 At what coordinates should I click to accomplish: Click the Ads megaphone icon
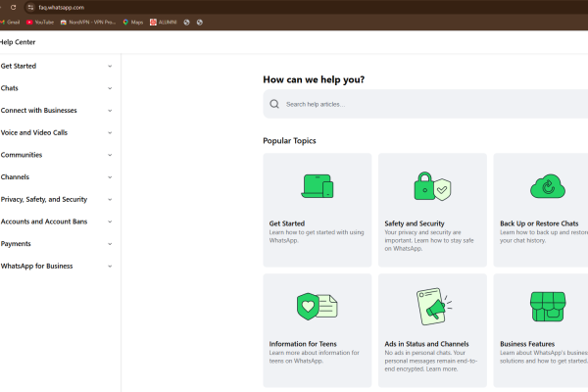click(x=433, y=307)
